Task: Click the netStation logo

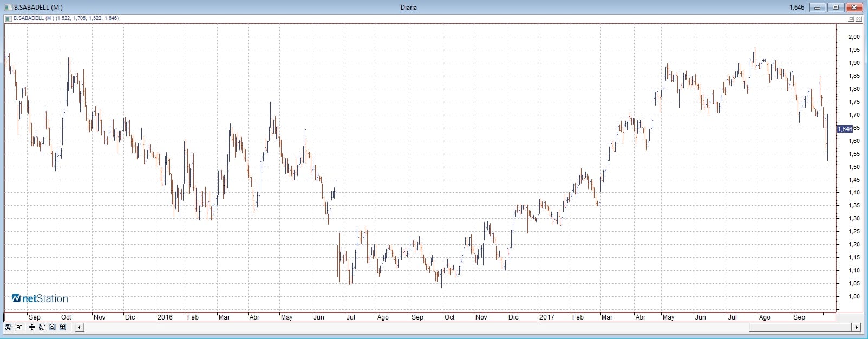Action: click(40, 298)
